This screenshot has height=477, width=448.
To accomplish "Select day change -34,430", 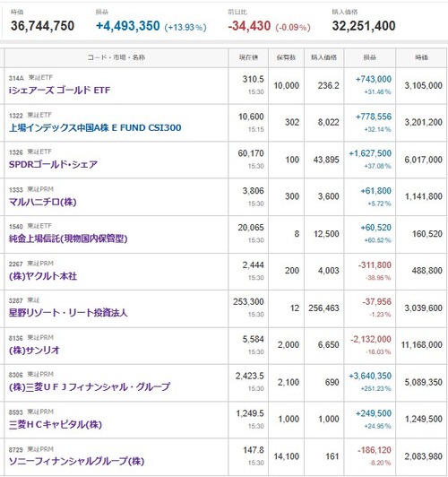I will [x=249, y=26].
